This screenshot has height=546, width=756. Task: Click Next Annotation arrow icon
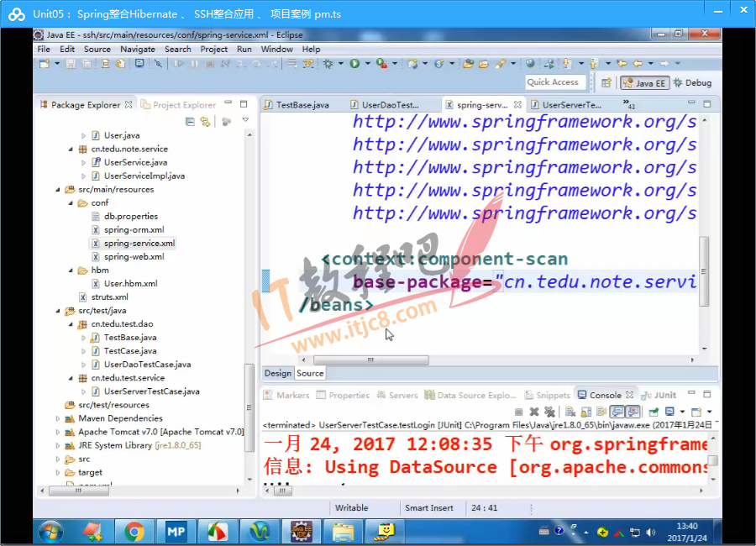tap(567, 63)
